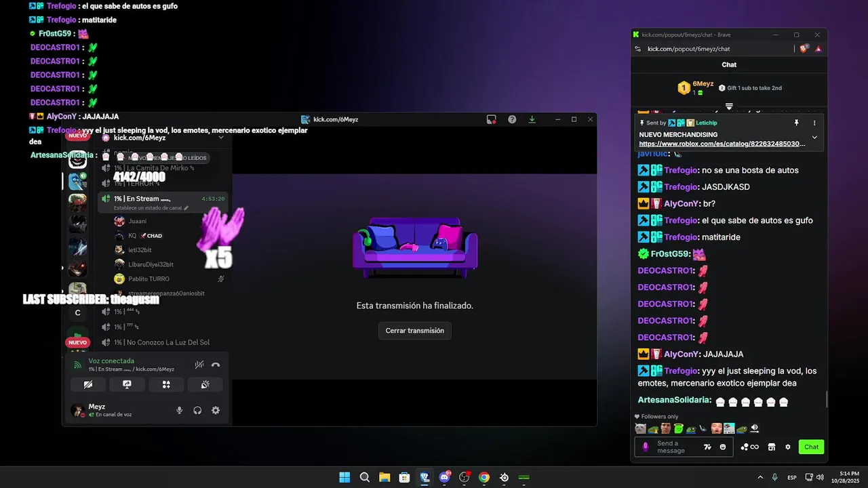Open Kick shop storefront icon
Screen dimensions: 868x488
[x=771, y=447]
